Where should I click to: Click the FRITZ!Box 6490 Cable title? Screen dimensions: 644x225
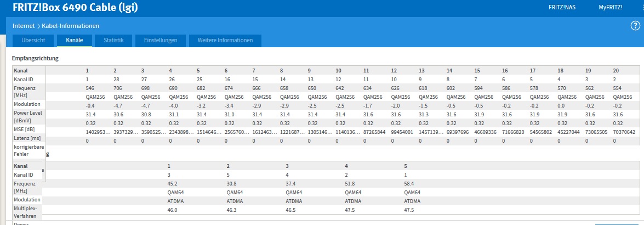tap(75, 8)
